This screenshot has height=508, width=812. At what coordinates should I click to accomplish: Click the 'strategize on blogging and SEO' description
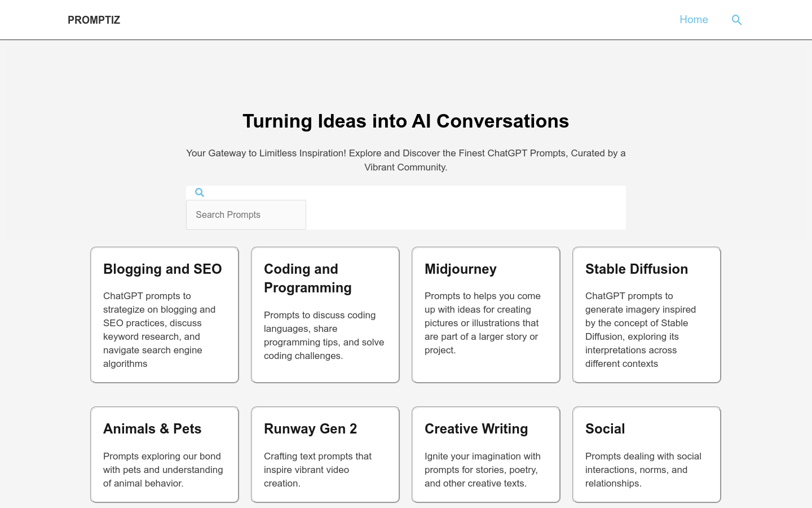click(160, 330)
